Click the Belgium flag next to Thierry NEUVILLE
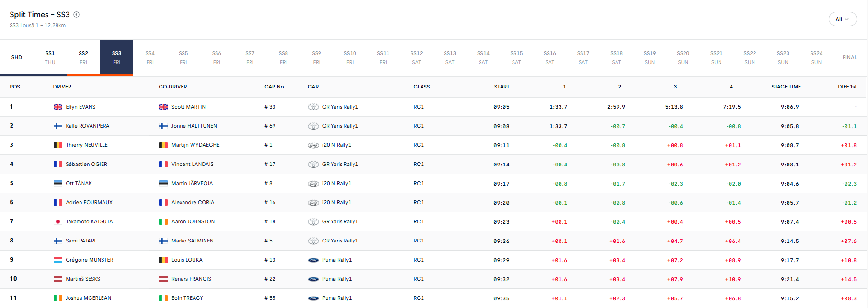The image size is (868, 308). point(58,145)
